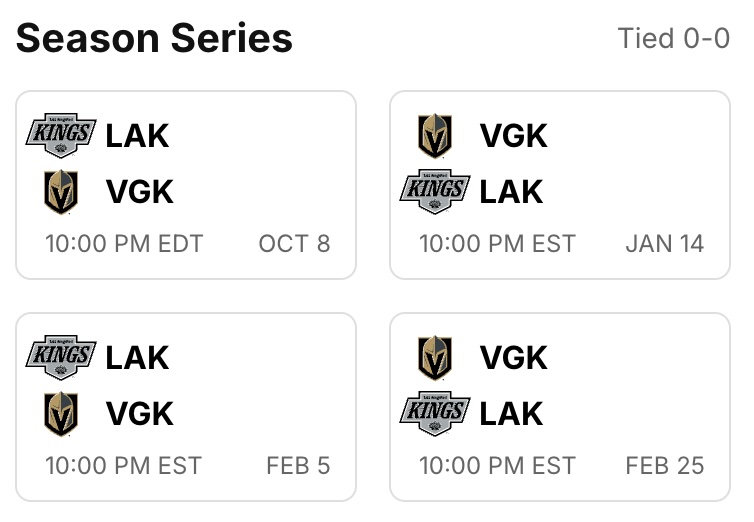Click LAK team name in FEB 25 card
Viewport: 754px width, 522px height.
pos(512,414)
